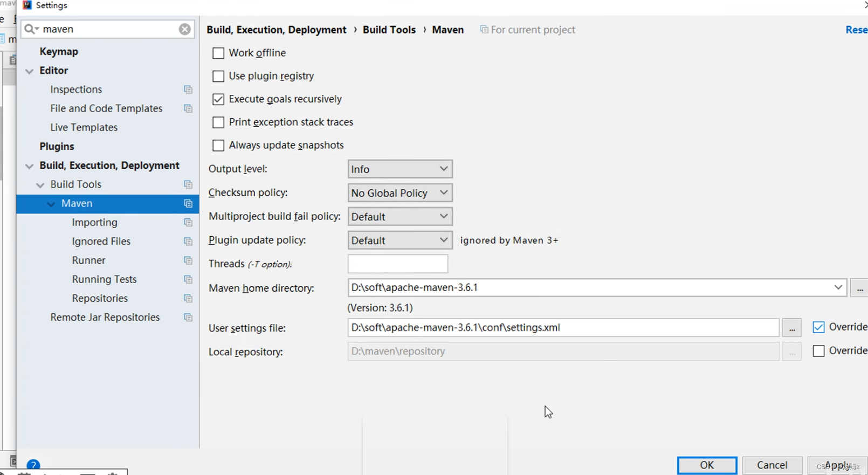Click project-level icon beside Repositories
Screen dimensions: 868x475
click(x=188, y=298)
